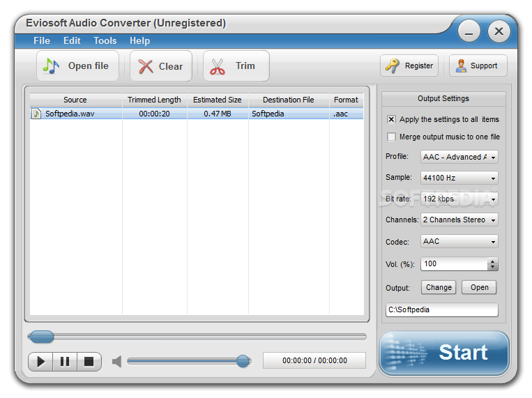Open the Help menu

(x=139, y=41)
